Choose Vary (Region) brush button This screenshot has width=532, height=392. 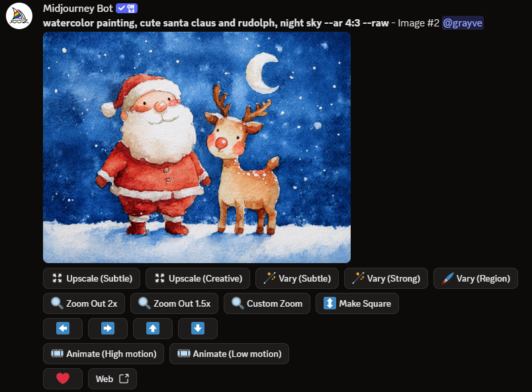[x=475, y=278]
